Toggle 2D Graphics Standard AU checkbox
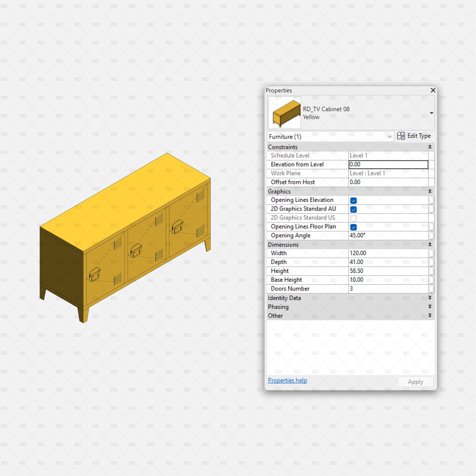The height and width of the screenshot is (476, 476). (x=353, y=209)
